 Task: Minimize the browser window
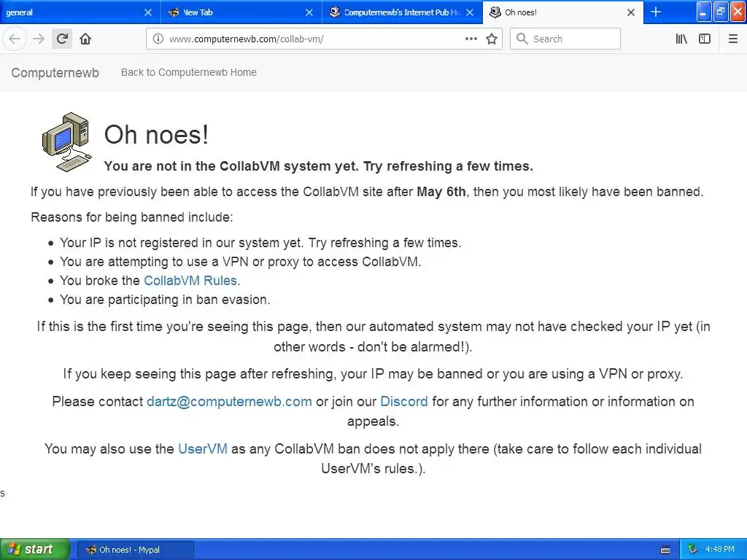[x=704, y=12]
